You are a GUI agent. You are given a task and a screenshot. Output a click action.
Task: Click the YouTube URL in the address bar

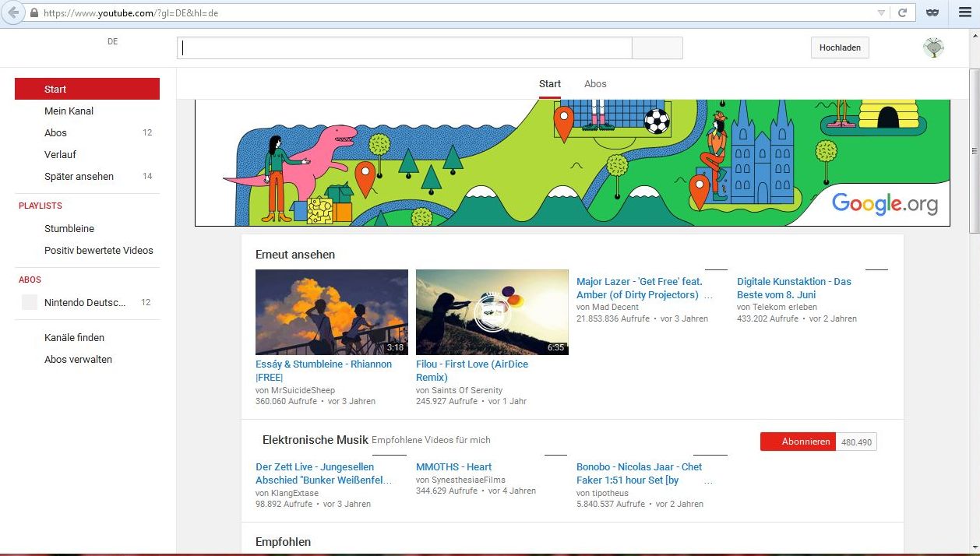pos(131,13)
